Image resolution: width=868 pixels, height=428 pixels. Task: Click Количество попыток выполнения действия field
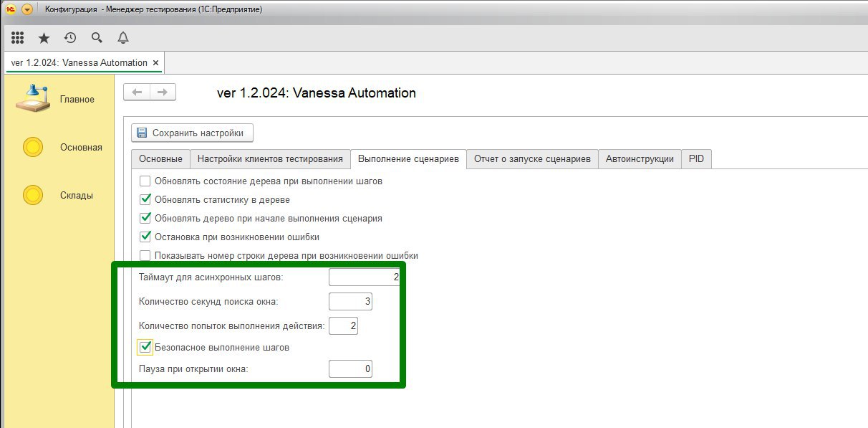coord(343,326)
